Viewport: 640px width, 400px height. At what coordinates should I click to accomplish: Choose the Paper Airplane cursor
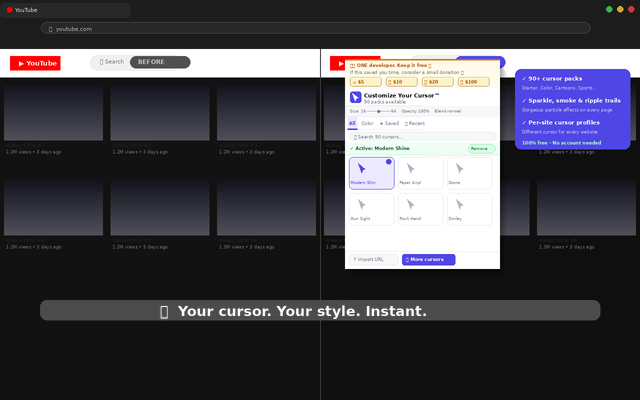pos(420,173)
